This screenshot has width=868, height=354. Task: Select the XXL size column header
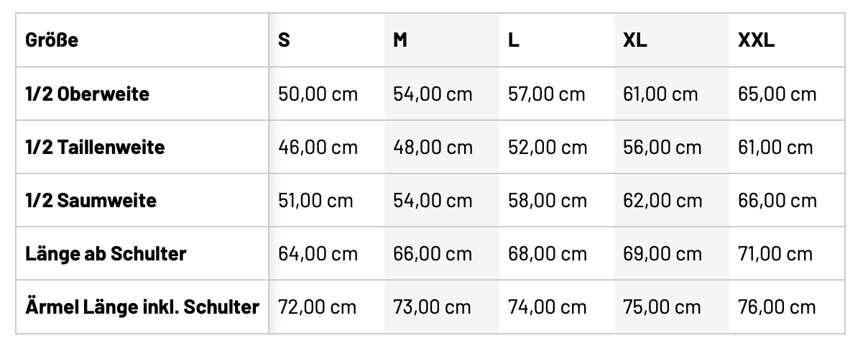tap(757, 40)
